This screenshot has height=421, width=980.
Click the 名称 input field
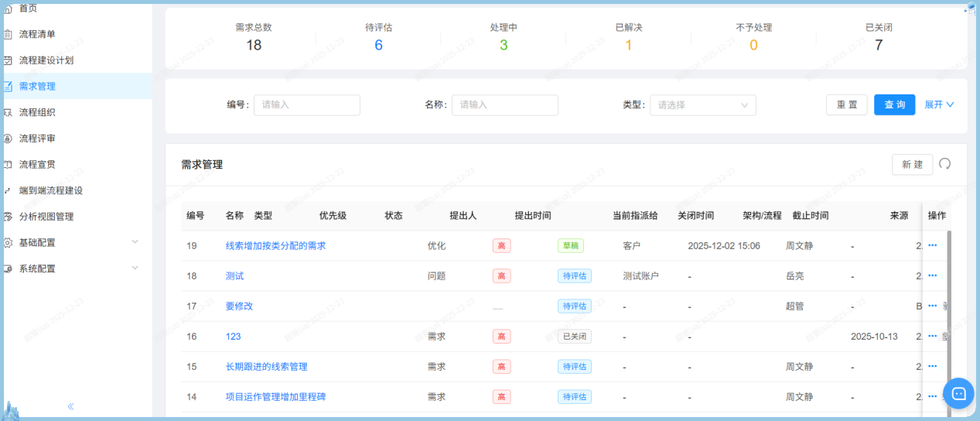pyautogui.click(x=505, y=105)
